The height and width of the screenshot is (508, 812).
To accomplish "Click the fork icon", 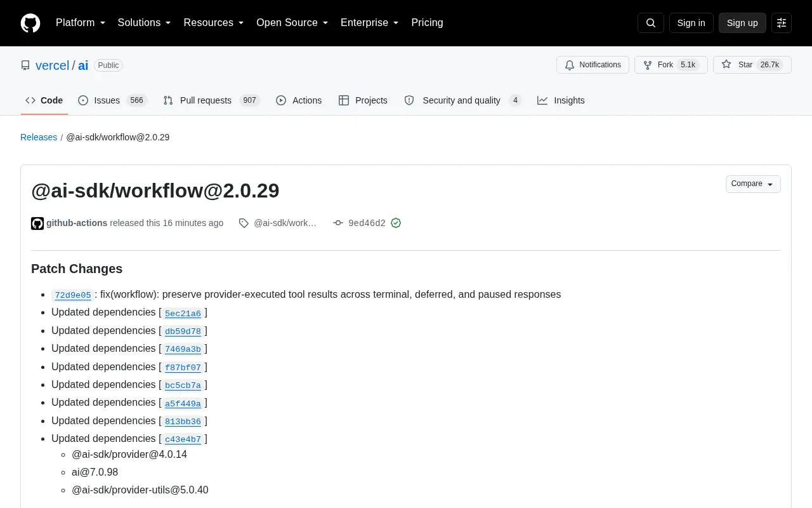I will click(648, 65).
